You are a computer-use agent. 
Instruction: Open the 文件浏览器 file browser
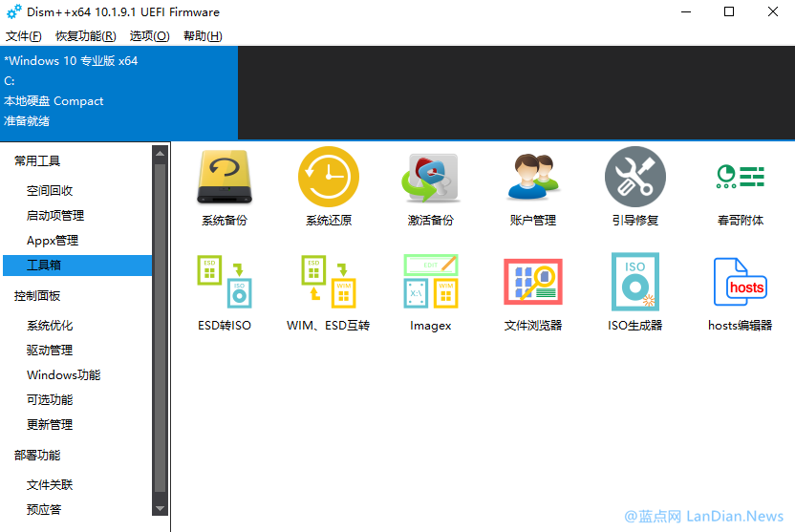click(533, 293)
